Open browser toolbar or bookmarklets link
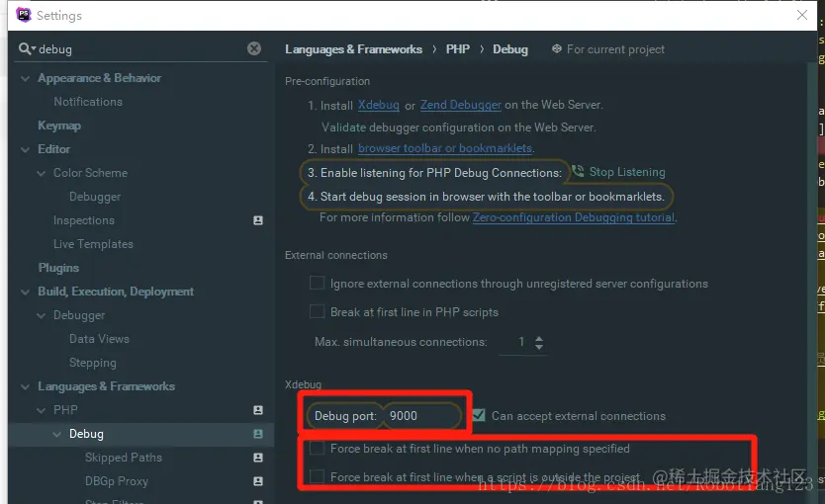Screen dimensions: 825x504 [x=445, y=148]
